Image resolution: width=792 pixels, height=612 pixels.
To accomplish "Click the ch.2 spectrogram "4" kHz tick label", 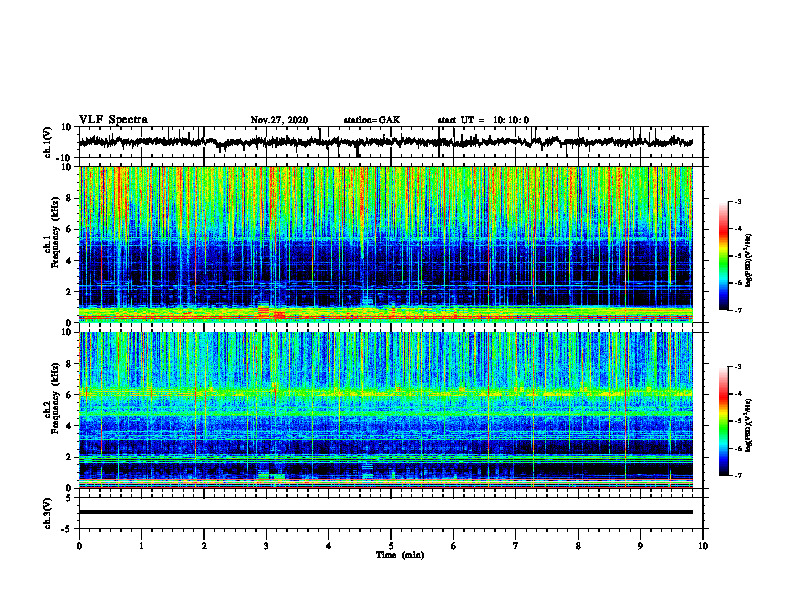I will (70, 426).
